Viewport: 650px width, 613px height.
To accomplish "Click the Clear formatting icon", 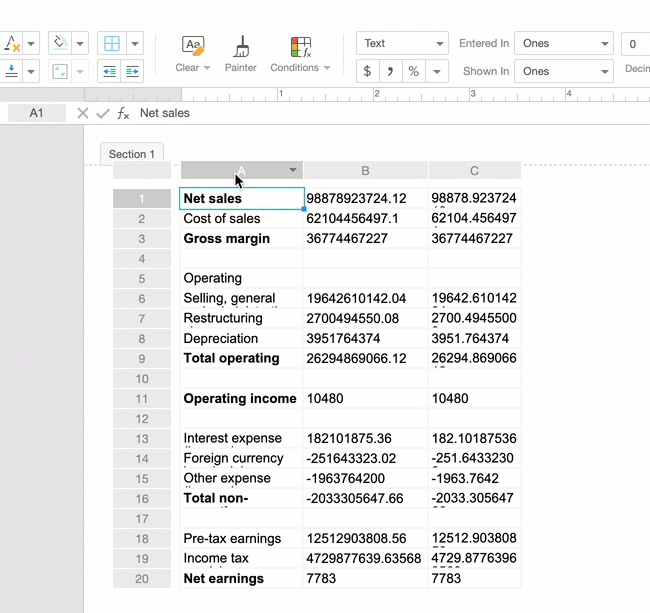I will click(x=193, y=46).
